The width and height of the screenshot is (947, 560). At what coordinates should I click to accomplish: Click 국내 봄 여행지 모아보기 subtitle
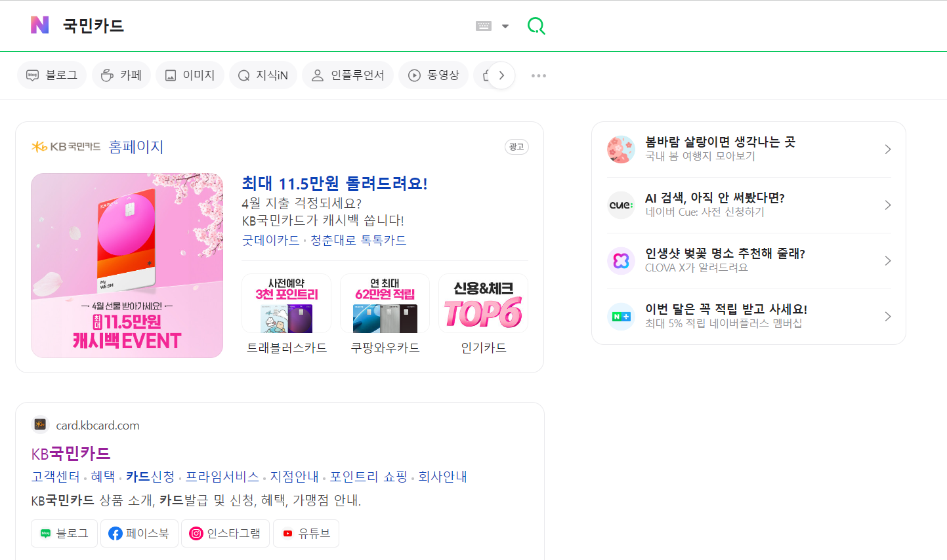[x=700, y=156]
